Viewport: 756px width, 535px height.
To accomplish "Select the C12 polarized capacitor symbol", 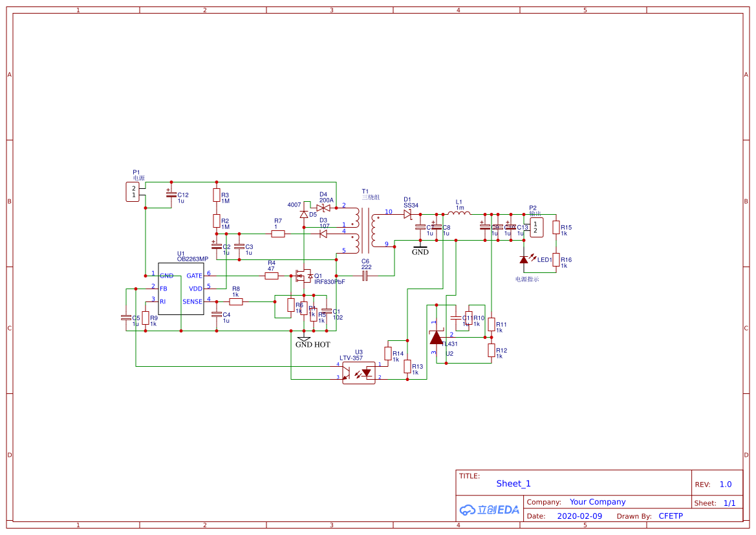I will [x=171, y=195].
